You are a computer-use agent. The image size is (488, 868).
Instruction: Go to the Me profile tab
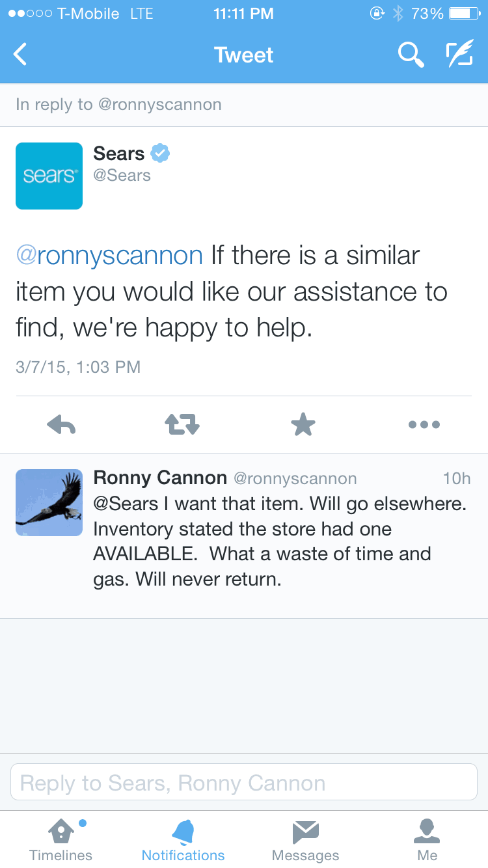pos(427,840)
